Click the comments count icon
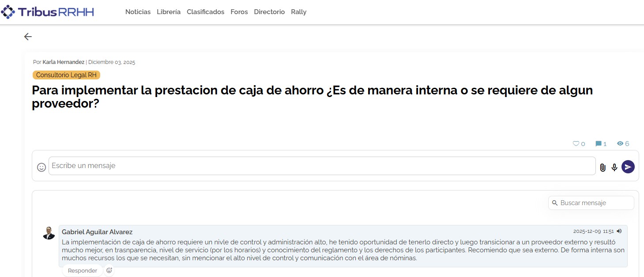This screenshot has width=644, height=277. 599,144
